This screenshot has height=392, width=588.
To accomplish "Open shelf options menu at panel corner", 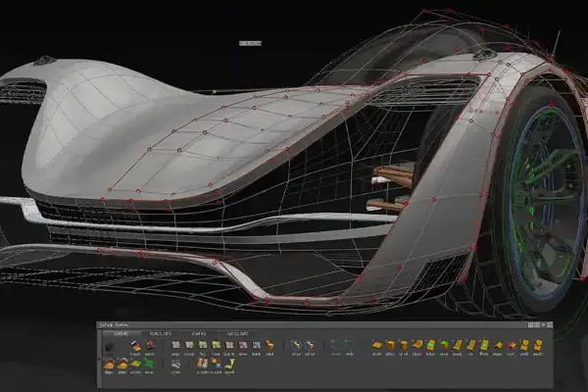I will (545, 326).
